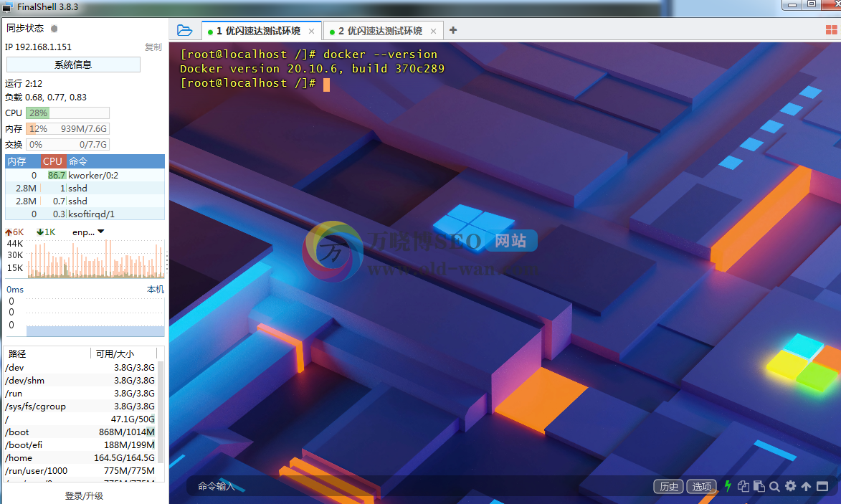This screenshot has width=841, height=504.
Task: Click the download speed 1K indicator
Action: [46, 232]
